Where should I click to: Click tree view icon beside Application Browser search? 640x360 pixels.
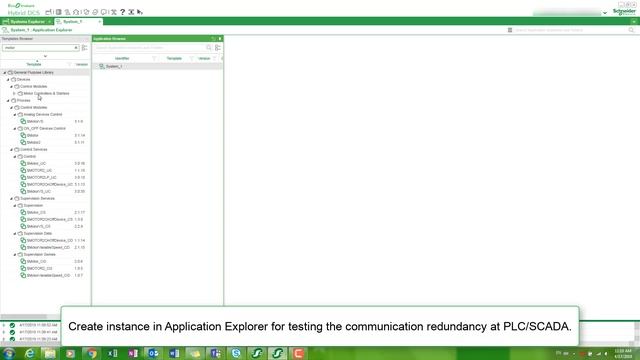[218, 48]
